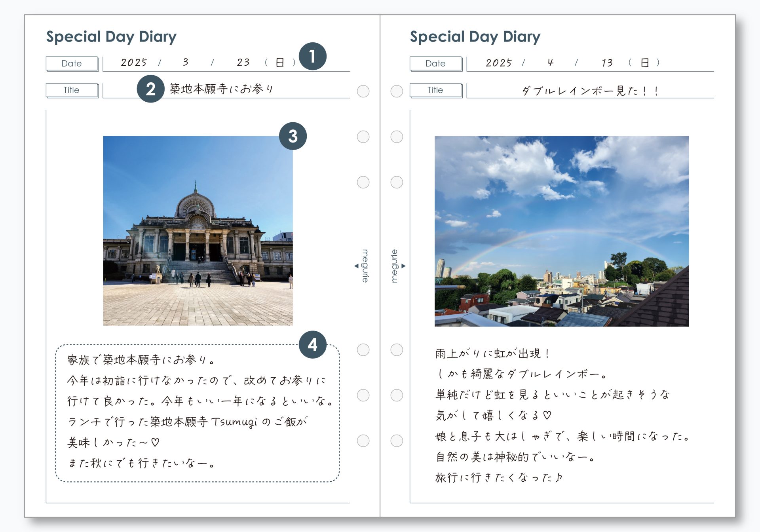Click the Date label on left page

point(72,63)
